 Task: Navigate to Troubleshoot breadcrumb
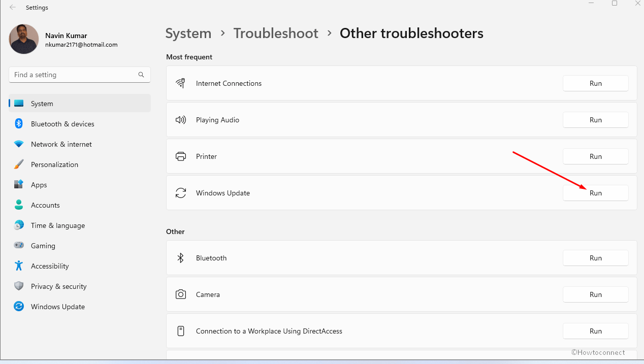276,34
